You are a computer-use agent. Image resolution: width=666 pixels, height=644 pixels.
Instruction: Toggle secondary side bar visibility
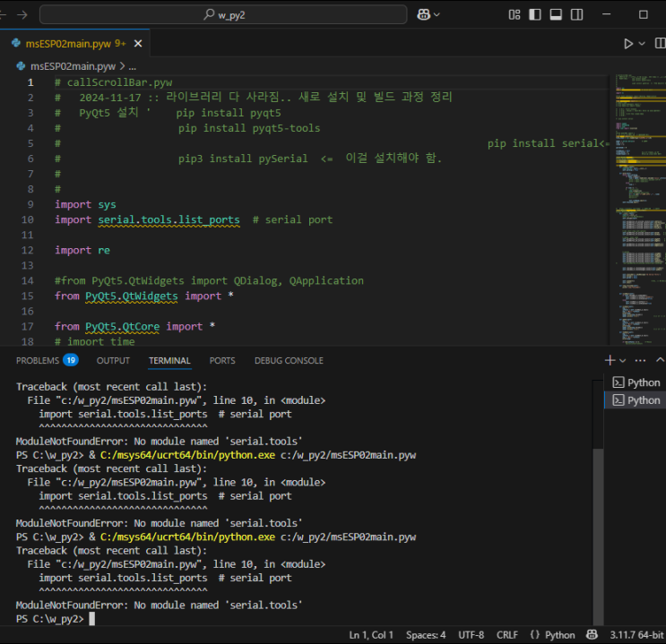pyautogui.click(x=576, y=14)
